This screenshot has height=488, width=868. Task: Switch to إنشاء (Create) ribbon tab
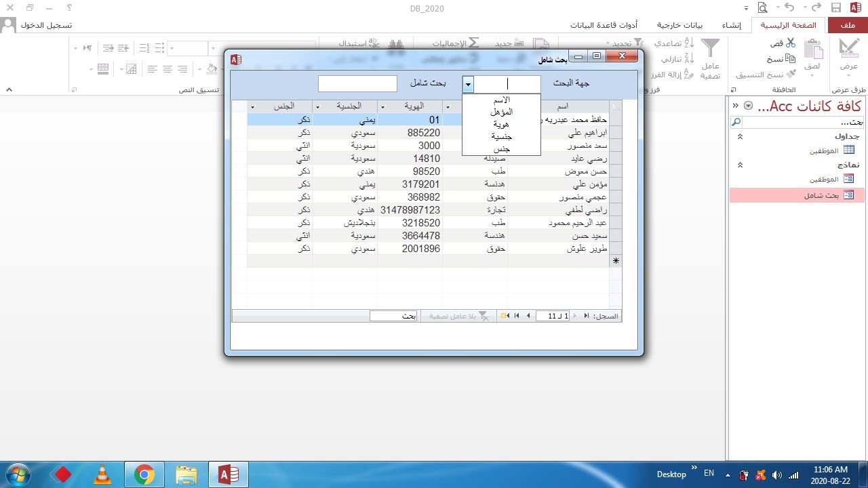pyautogui.click(x=731, y=25)
